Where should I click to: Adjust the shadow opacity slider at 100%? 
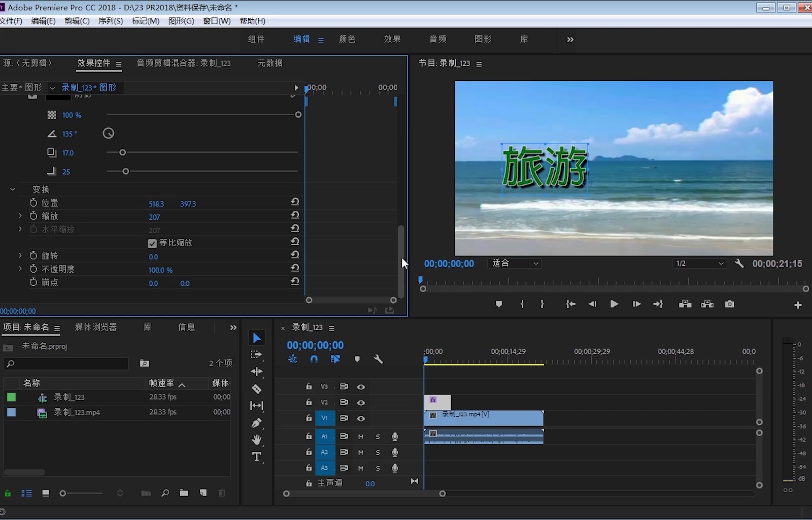tap(298, 115)
